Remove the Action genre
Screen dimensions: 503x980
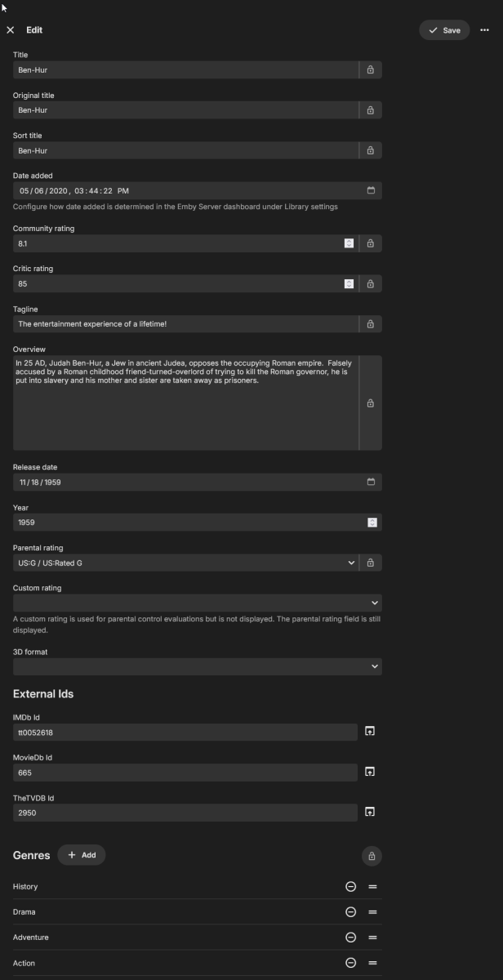click(x=349, y=962)
